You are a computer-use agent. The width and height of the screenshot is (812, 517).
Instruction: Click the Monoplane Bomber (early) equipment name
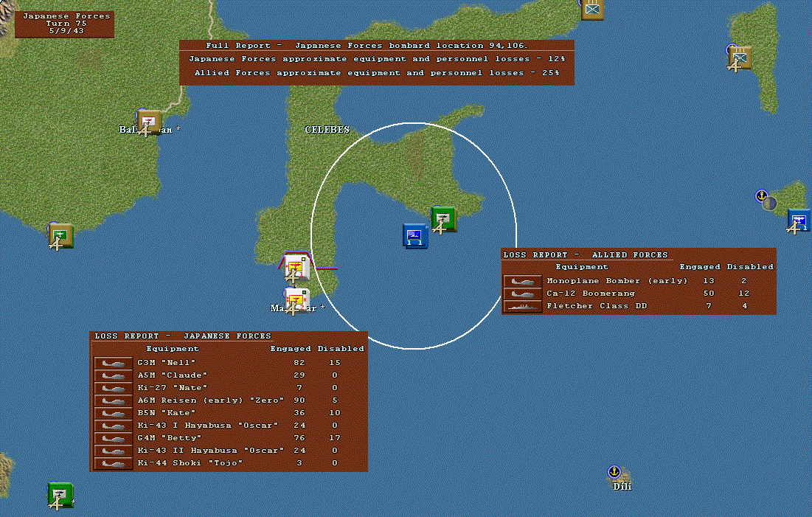[617, 281]
